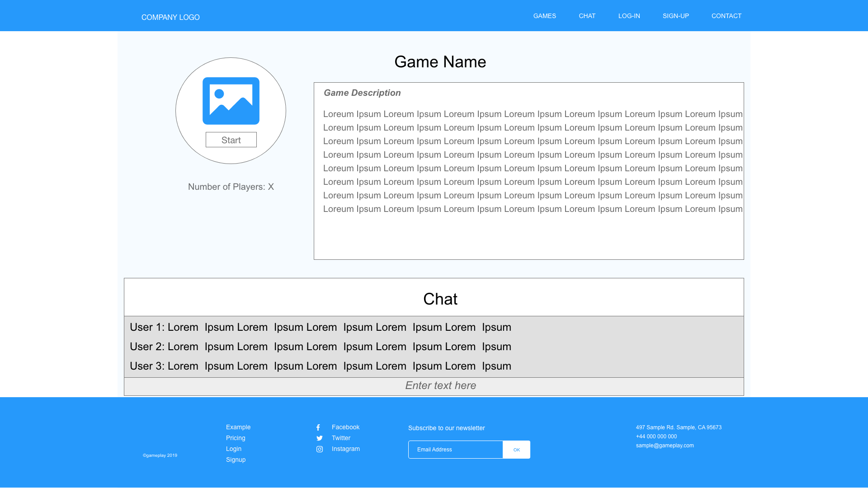The width and height of the screenshot is (868, 488).
Task: Click the Instagram text link
Action: pyautogui.click(x=345, y=449)
